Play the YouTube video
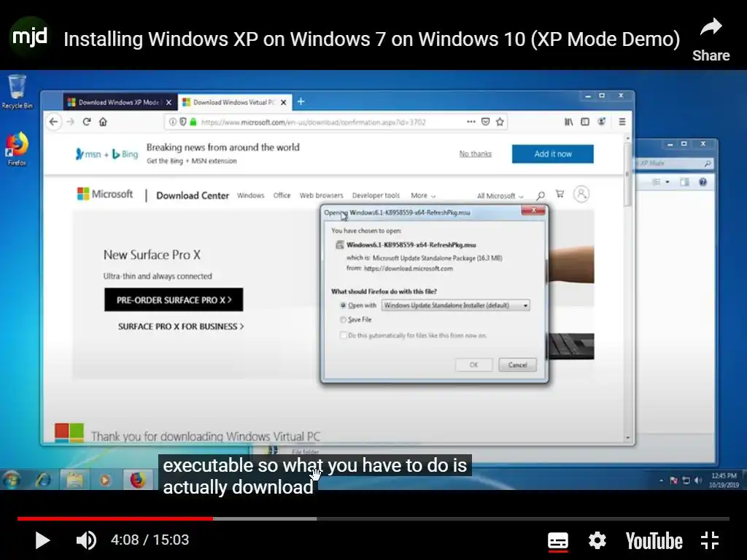The height and width of the screenshot is (560, 747). [42, 540]
